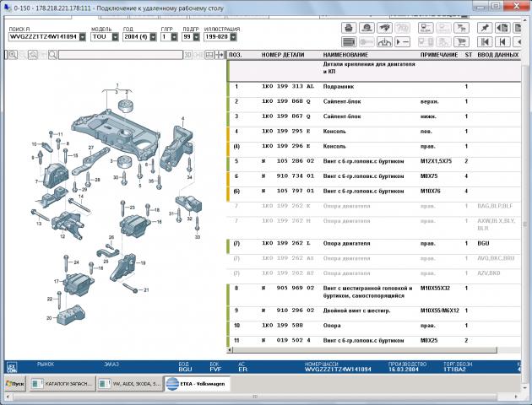Click callout number 12 on the illustration
The width and height of the screenshot is (532, 405).
[62, 236]
